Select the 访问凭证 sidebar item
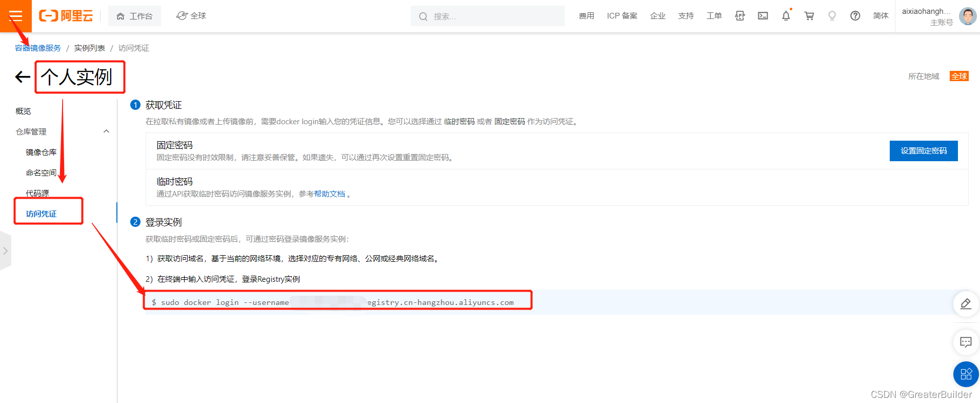 click(41, 214)
